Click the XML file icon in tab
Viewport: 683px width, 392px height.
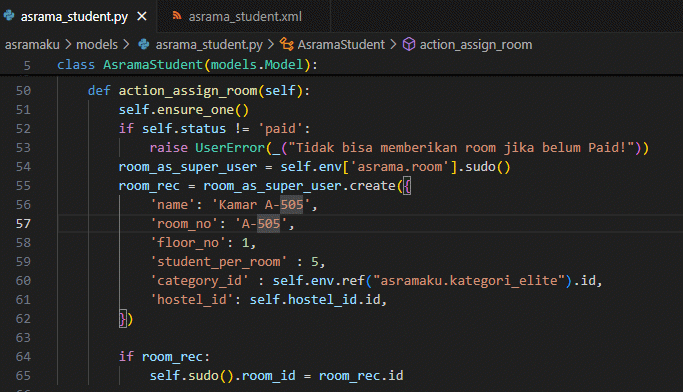(176, 16)
